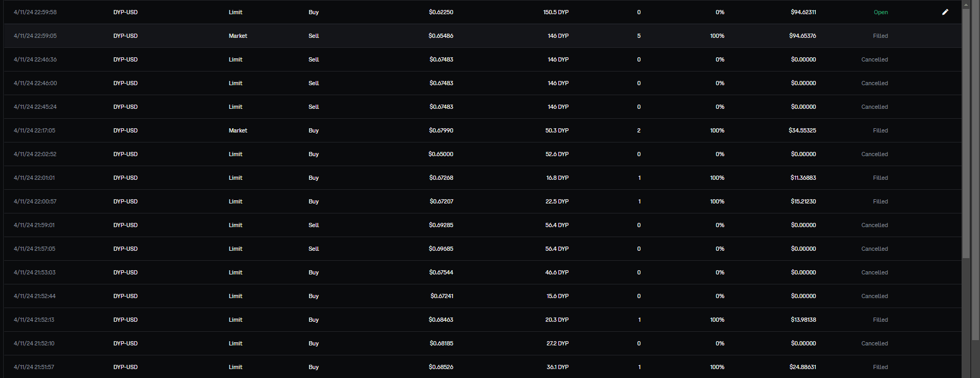Click the $15.21230 total value
This screenshot has height=378, width=980.
(803, 201)
